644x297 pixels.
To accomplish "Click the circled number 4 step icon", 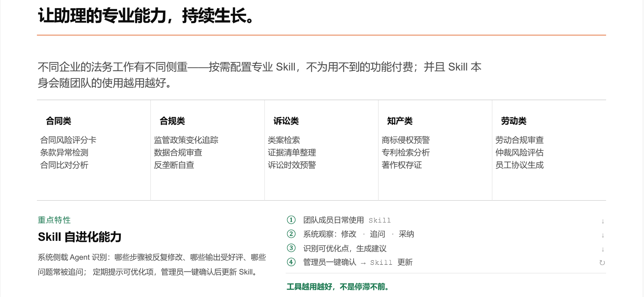I will coord(291,262).
